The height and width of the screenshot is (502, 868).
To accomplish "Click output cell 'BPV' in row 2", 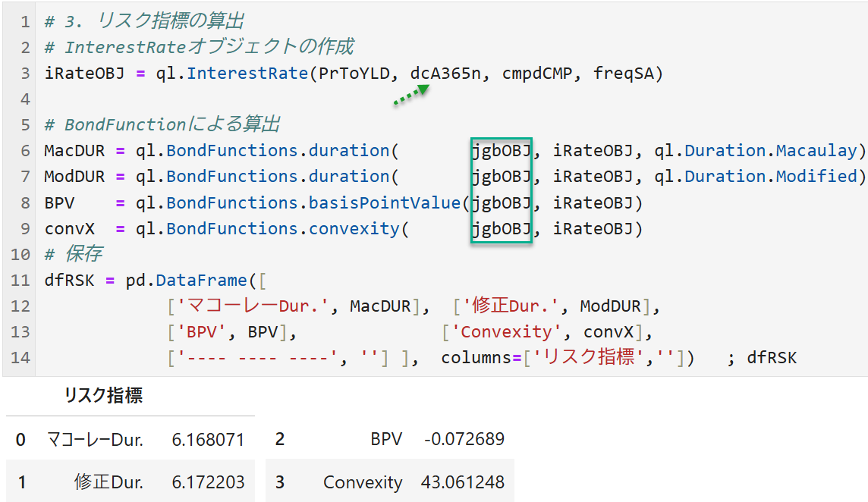I will (386, 439).
